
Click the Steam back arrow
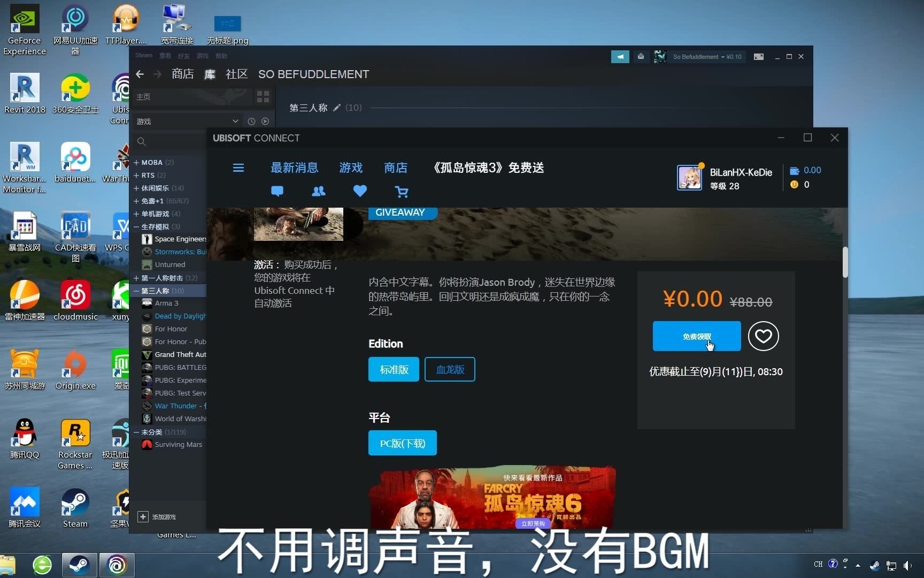tap(140, 74)
